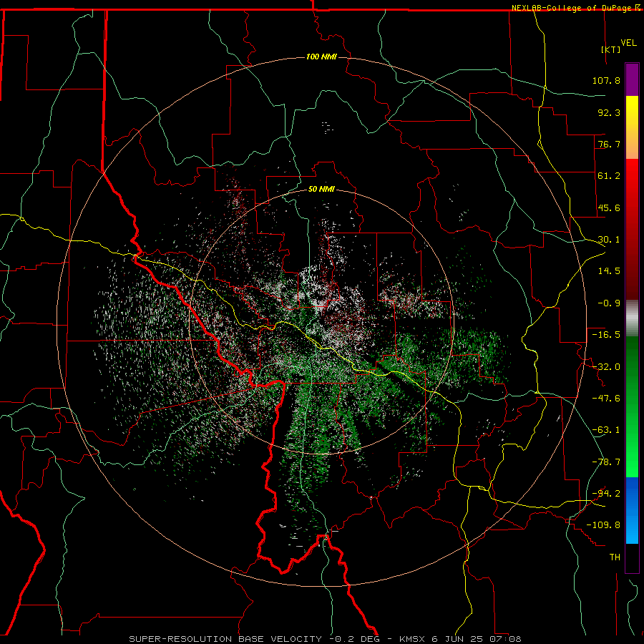Image resolution: width=644 pixels, height=644 pixels.
Task: Click the yellow-orange segment of the color bar
Action: 632,127
